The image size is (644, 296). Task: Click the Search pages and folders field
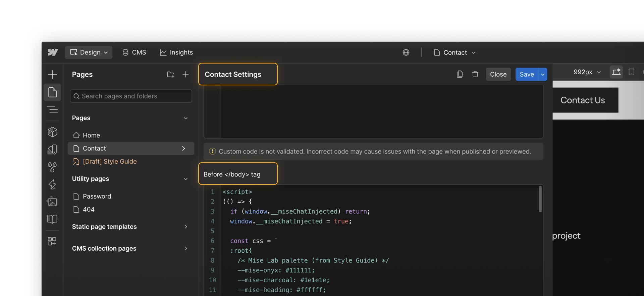click(131, 96)
